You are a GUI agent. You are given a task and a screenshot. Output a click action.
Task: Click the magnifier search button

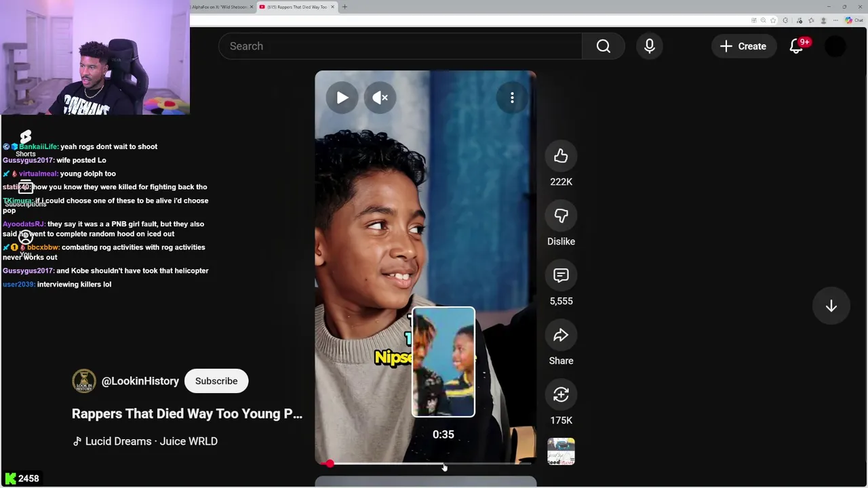pos(604,46)
